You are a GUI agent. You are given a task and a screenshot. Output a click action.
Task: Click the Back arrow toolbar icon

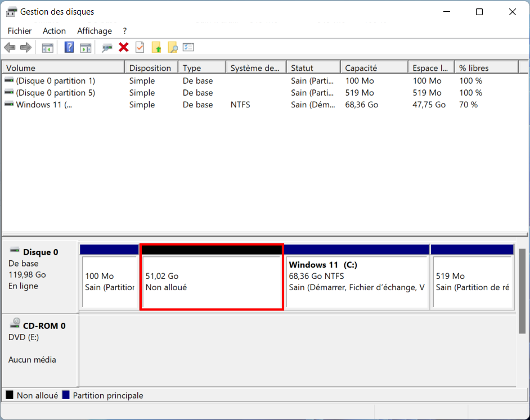pos(10,48)
